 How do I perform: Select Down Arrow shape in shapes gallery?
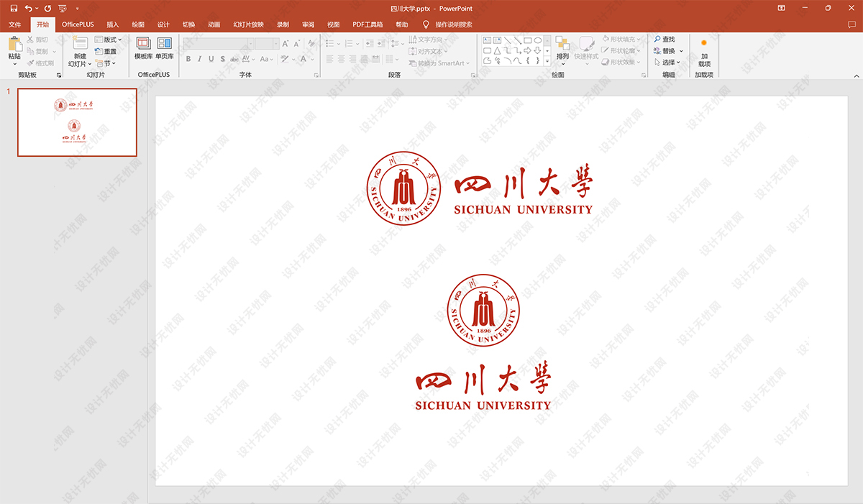point(537,51)
